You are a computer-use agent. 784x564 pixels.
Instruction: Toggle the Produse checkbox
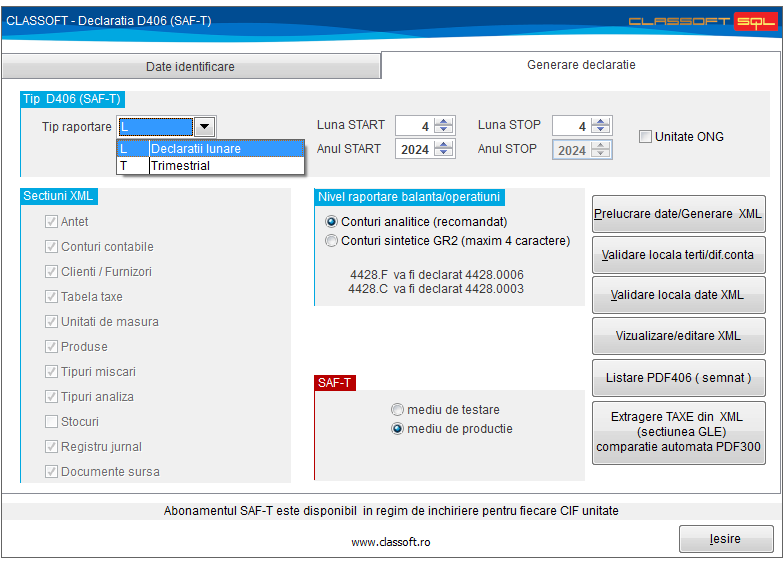(51, 346)
